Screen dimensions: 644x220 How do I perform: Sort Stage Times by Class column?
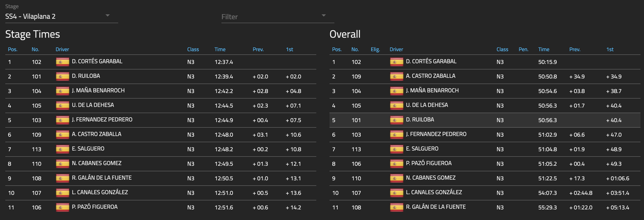193,49
